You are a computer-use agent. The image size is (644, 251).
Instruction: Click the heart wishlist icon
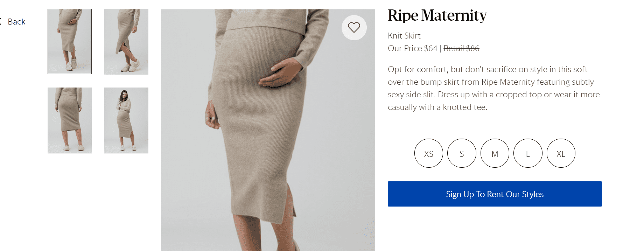click(x=354, y=27)
